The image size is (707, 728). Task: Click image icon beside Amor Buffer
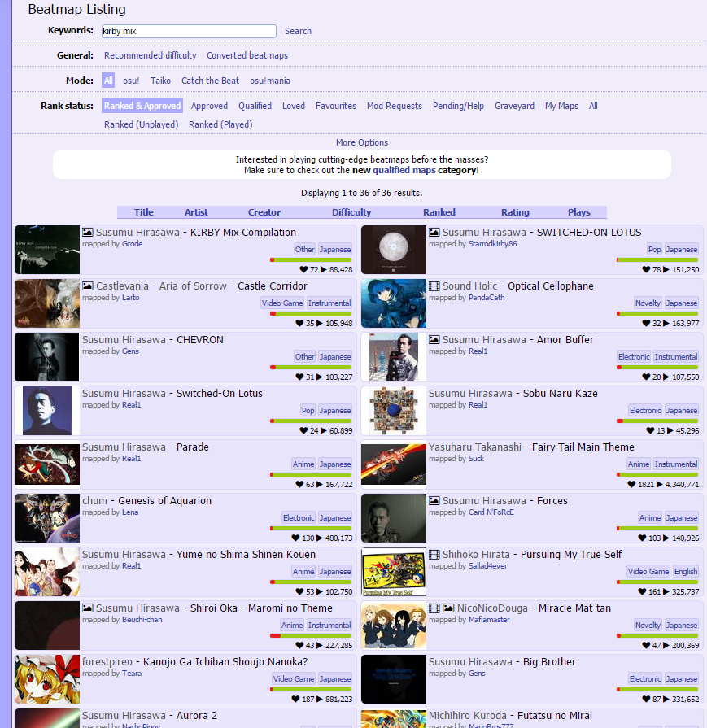point(434,340)
